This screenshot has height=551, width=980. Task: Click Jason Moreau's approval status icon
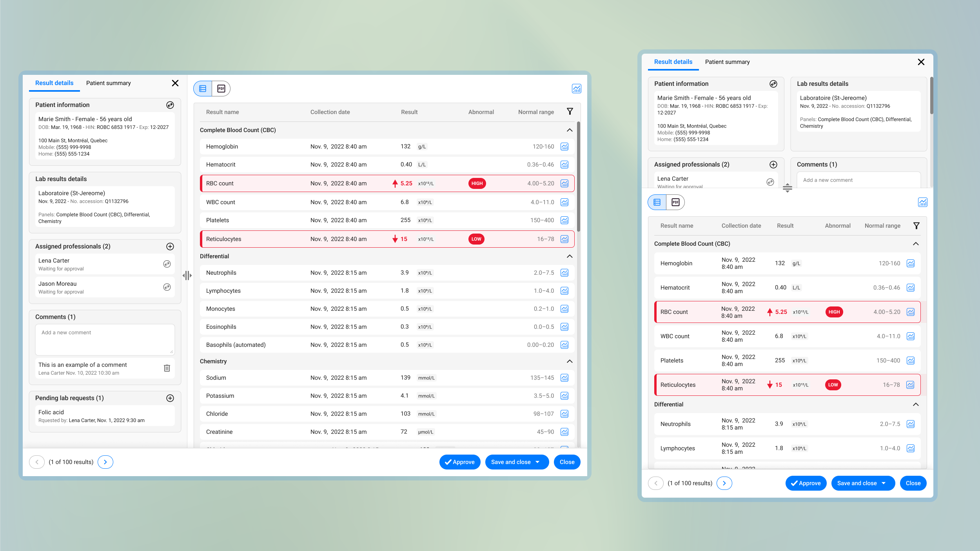click(167, 287)
